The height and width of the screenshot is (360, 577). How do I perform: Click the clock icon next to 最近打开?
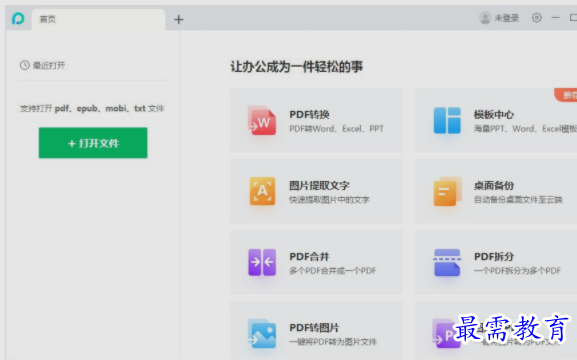coord(25,65)
